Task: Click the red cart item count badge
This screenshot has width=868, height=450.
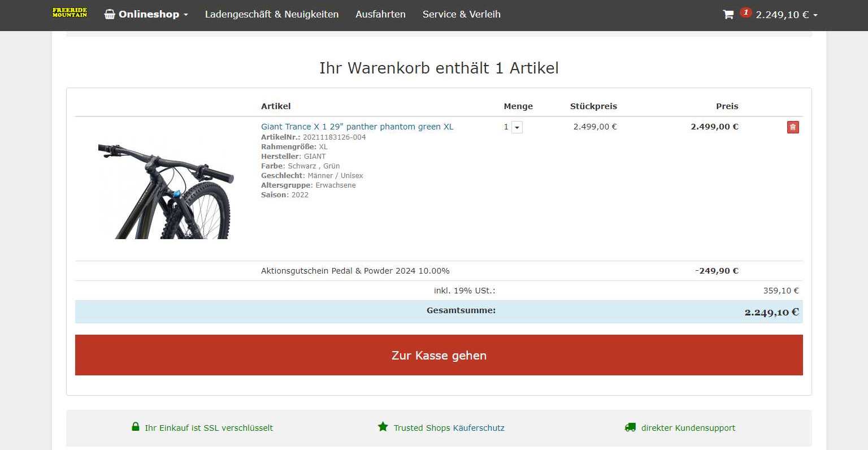Action: click(745, 12)
